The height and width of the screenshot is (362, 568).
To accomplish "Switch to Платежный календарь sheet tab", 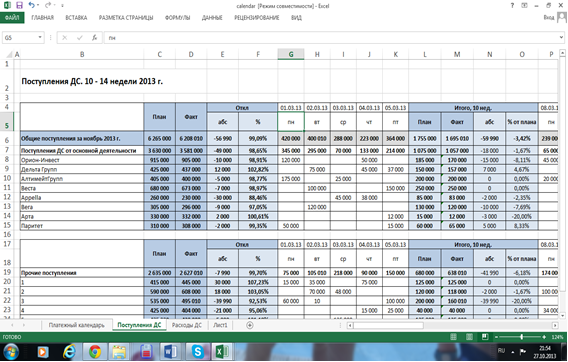I will (x=76, y=325).
